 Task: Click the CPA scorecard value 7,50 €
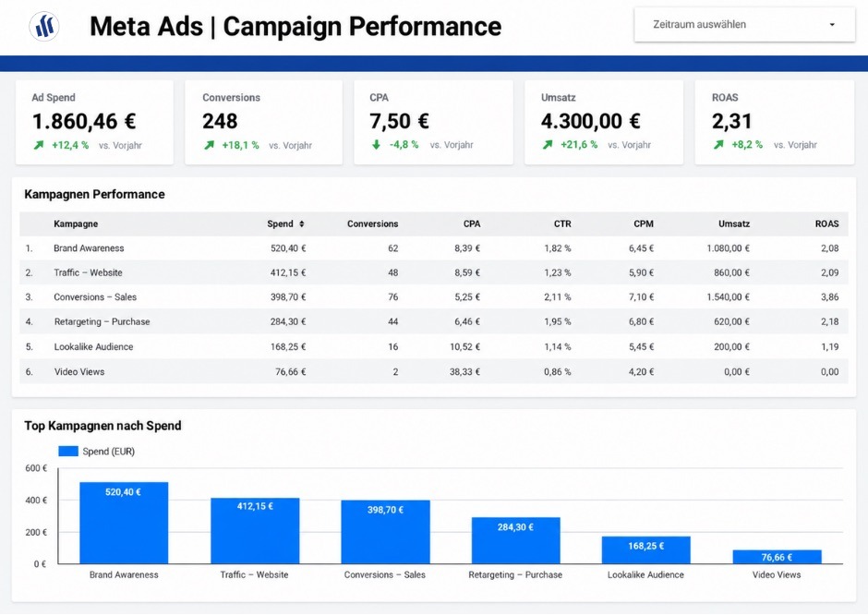click(x=399, y=121)
